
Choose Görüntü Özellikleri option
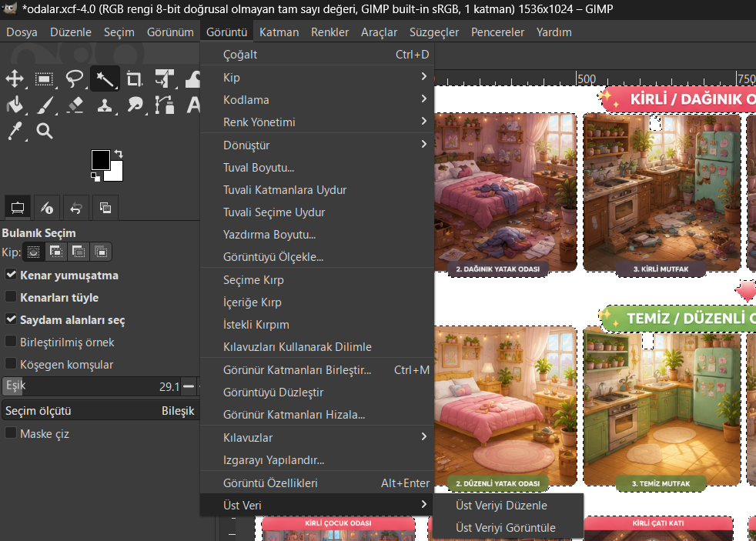tap(316, 483)
